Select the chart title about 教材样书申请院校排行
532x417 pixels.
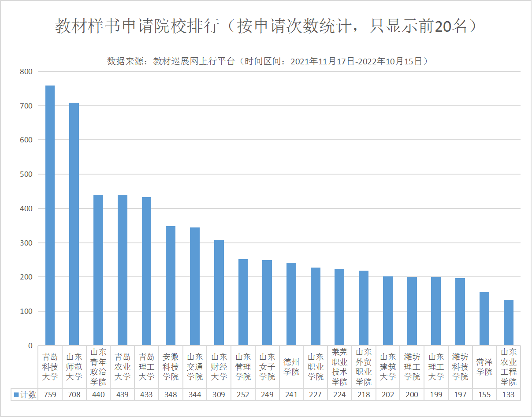266,26
